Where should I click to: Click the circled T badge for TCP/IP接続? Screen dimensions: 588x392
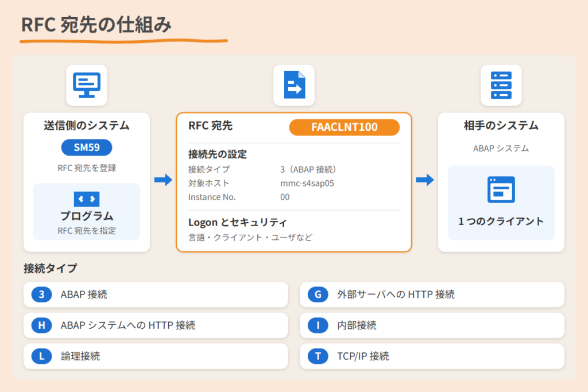tap(318, 356)
